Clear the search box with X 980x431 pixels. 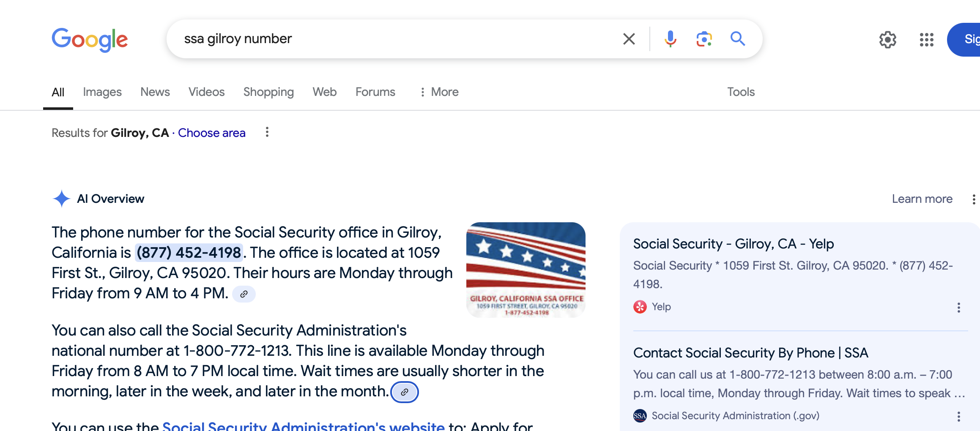tap(629, 39)
